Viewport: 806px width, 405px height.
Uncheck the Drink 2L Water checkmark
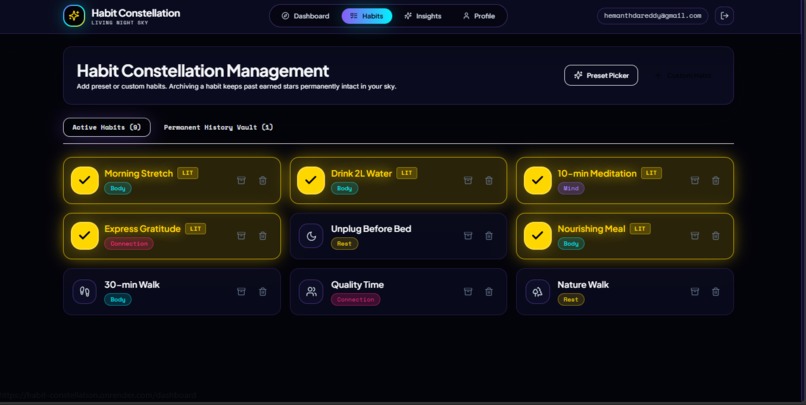click(311, 180)
